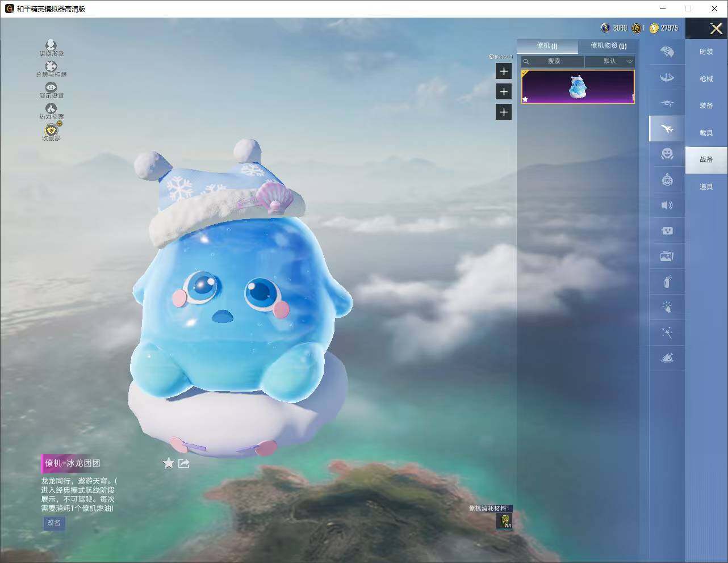Open the 道具 category
728x563 pixels.
click(x=706, y=187)
